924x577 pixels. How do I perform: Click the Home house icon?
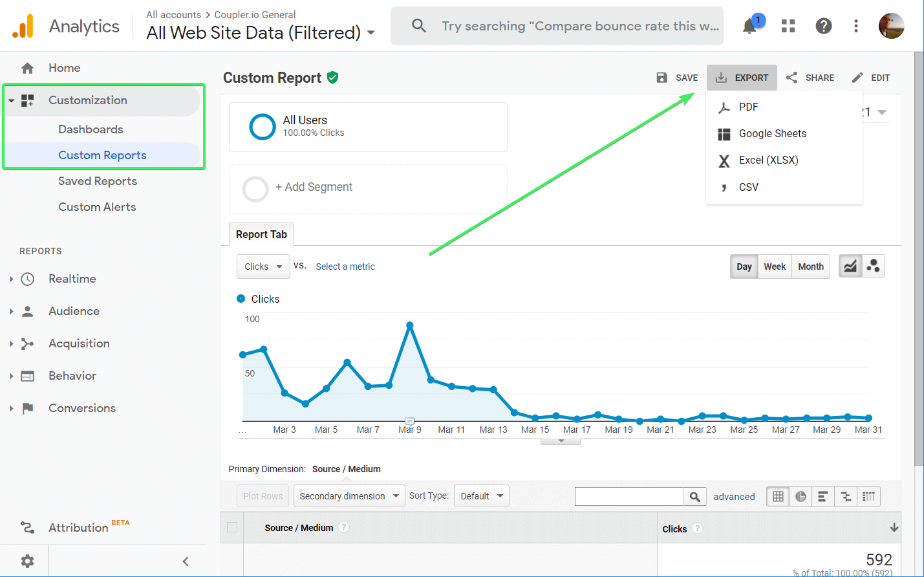tap(27, 68)
